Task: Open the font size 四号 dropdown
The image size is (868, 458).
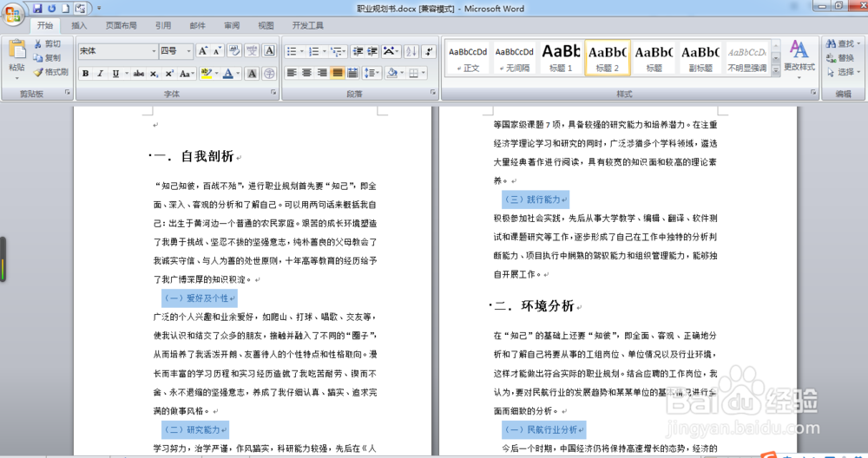Action: point(188,51)
